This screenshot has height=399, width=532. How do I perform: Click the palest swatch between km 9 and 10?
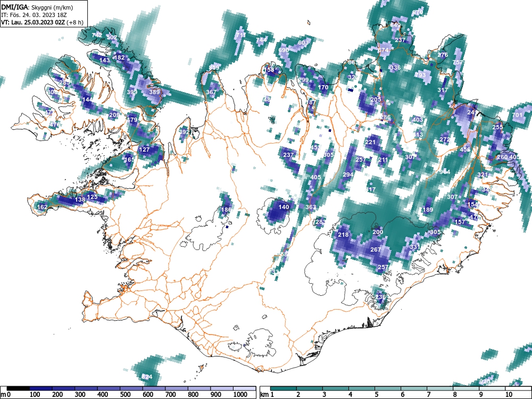[492, 388]
